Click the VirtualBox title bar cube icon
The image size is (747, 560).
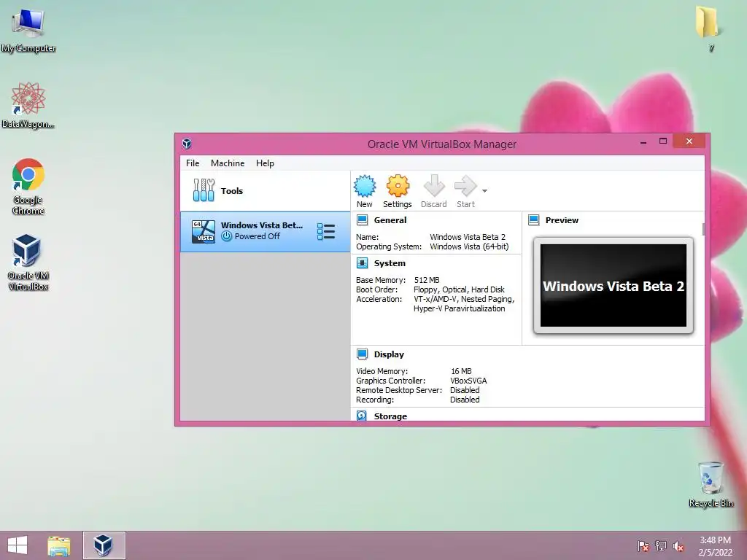pyautogui.click(x=187, y=144)
